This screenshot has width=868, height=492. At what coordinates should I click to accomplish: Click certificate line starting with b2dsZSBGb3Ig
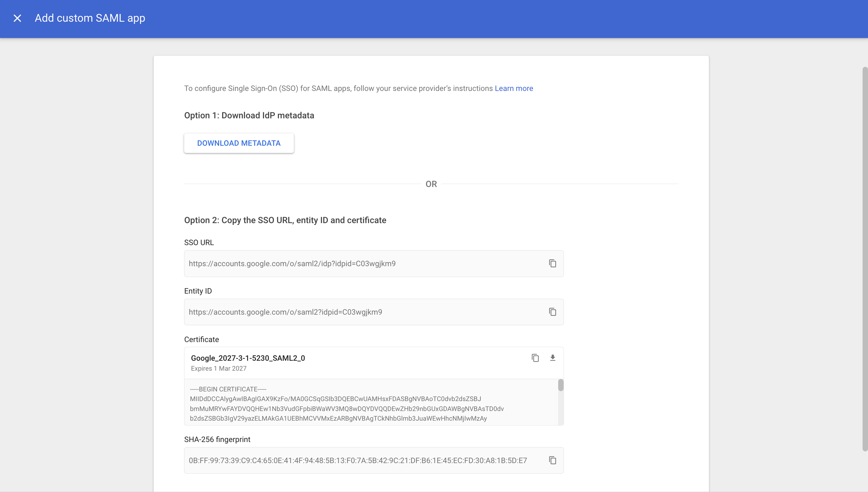tap(338, 419)
